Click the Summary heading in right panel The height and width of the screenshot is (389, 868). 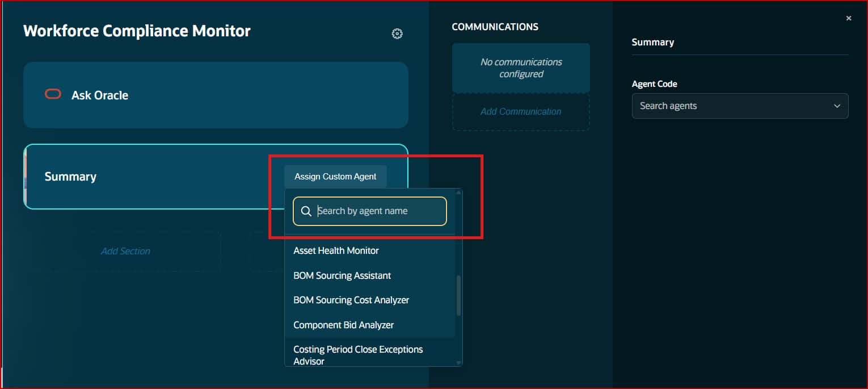tap(652, 42)
